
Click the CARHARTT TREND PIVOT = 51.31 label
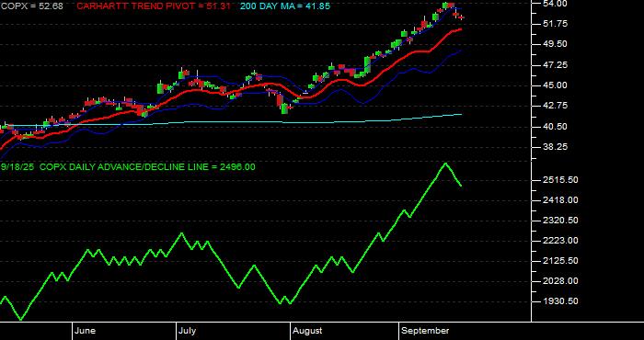point(154,6)
